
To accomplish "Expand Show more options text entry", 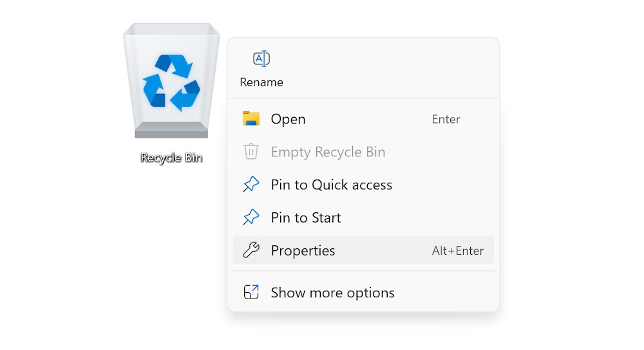I will pyautogui.click(x=332, y=293).
